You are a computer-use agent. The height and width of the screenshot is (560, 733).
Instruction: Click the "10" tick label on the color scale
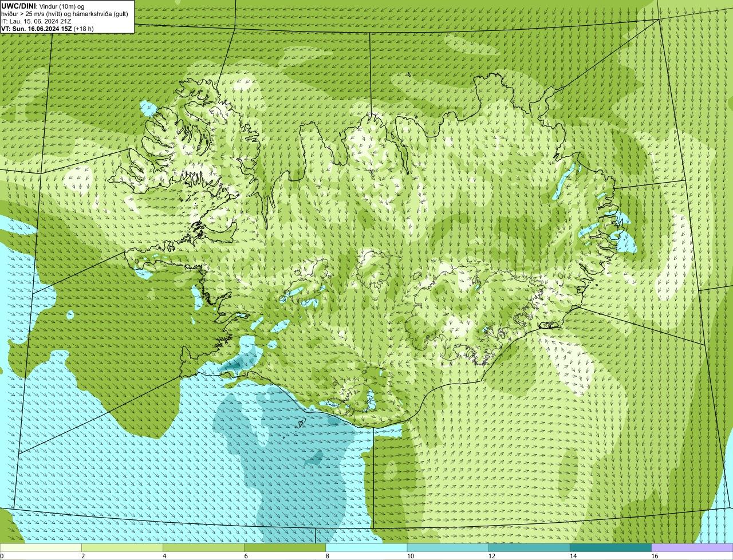pyautogui.click(x=410, y=556)
